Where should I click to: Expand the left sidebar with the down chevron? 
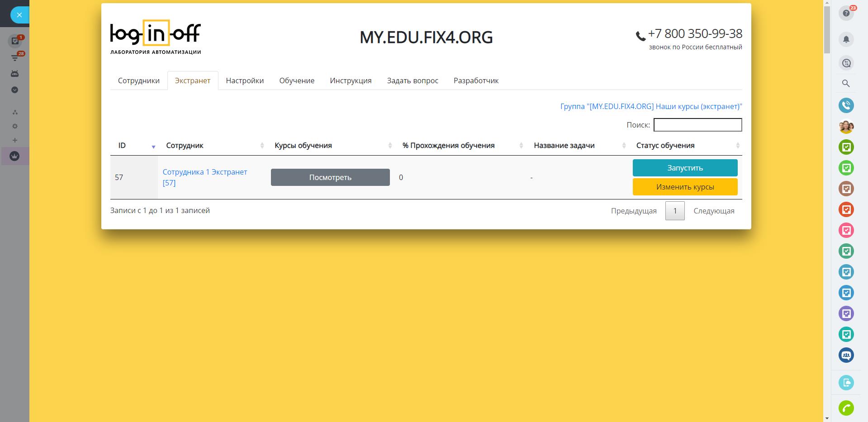tap(14, 90)
